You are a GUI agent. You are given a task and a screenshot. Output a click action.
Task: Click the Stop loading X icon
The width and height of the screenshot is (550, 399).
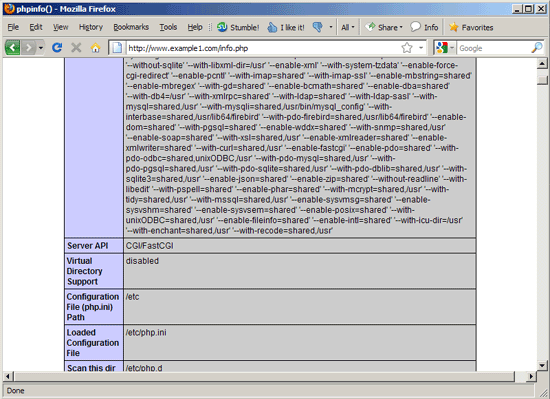click(76, 47)
